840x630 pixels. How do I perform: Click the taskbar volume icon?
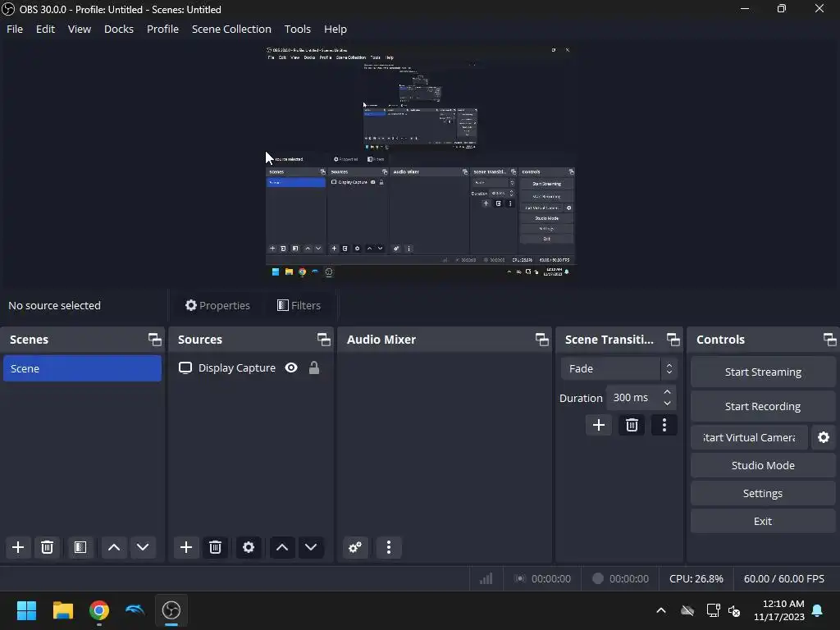pyautogui.click(x=734, y=610)
